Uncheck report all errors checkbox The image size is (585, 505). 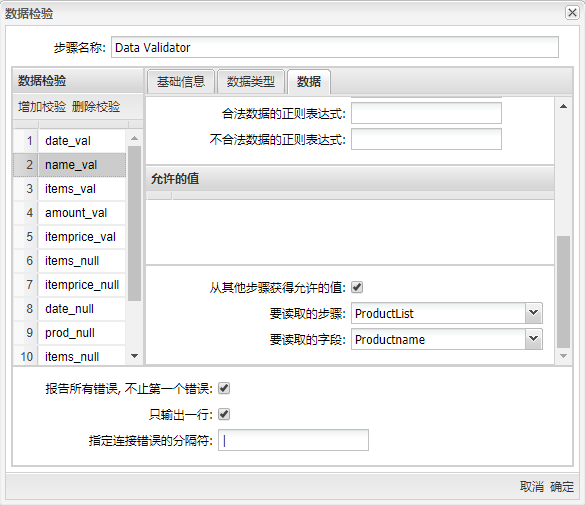pos(224,388)
